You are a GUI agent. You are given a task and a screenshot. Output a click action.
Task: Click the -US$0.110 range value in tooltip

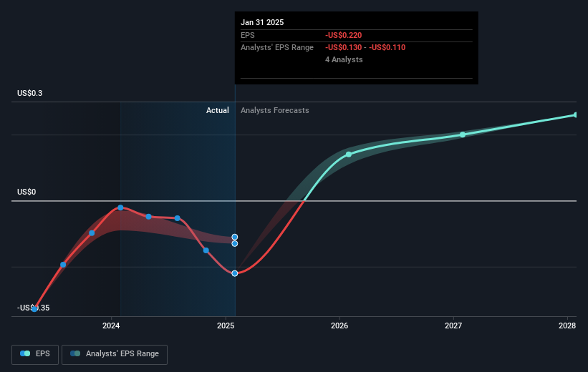(x=387, y=48)
